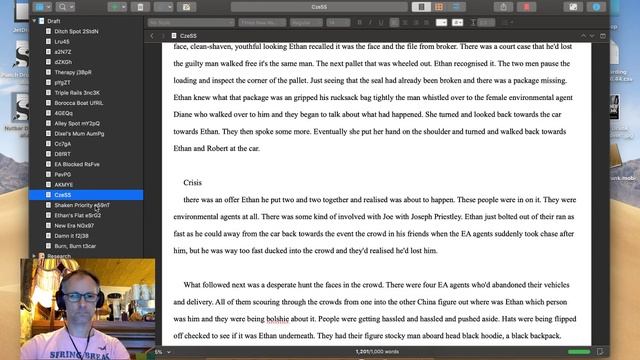Select Ditch Spot 2StdN document

(x=76, y=31)
